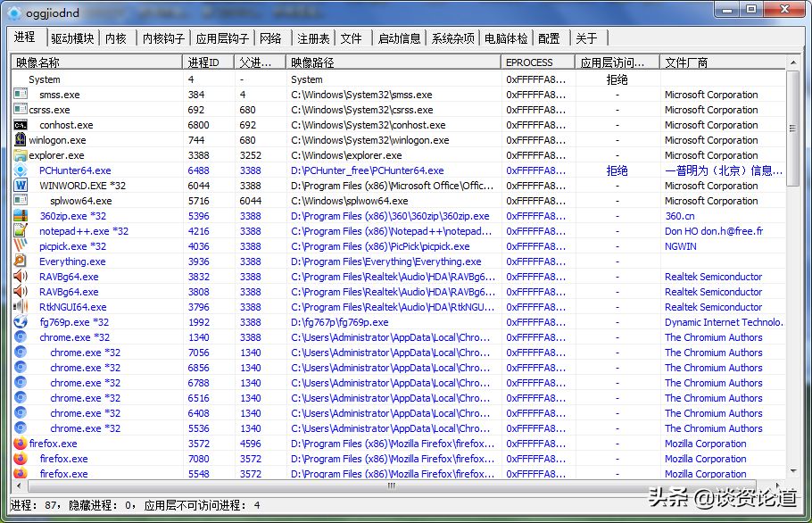
Task: Select the picpick.exe process icon
Action: [x=21, y=246]
